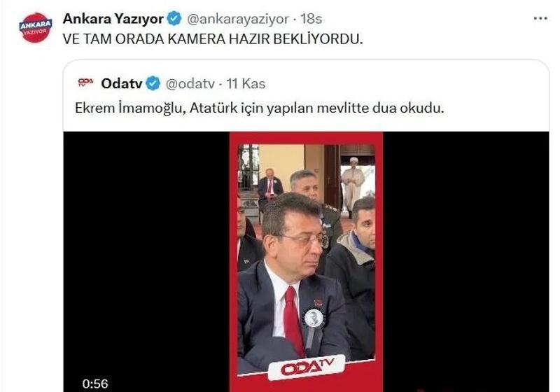
Task: Click red tie in video frame
Action: click(293, 320)
